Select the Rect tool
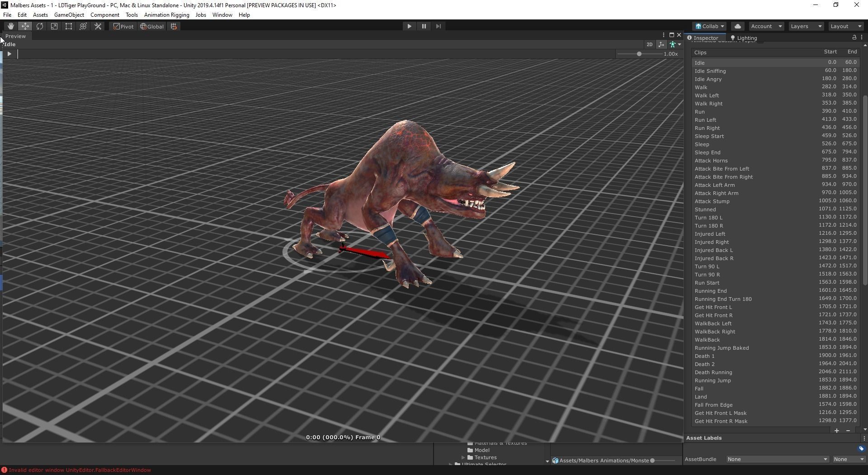868x475 pixels. pos(69,26)
